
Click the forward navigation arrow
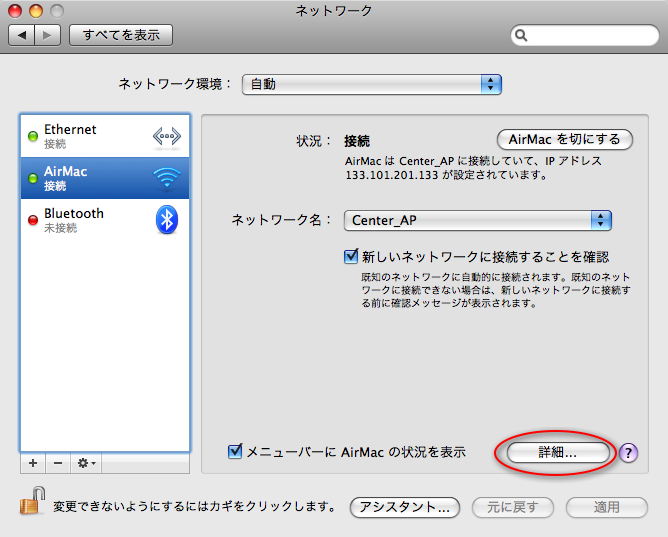click(x=47, y=35)
